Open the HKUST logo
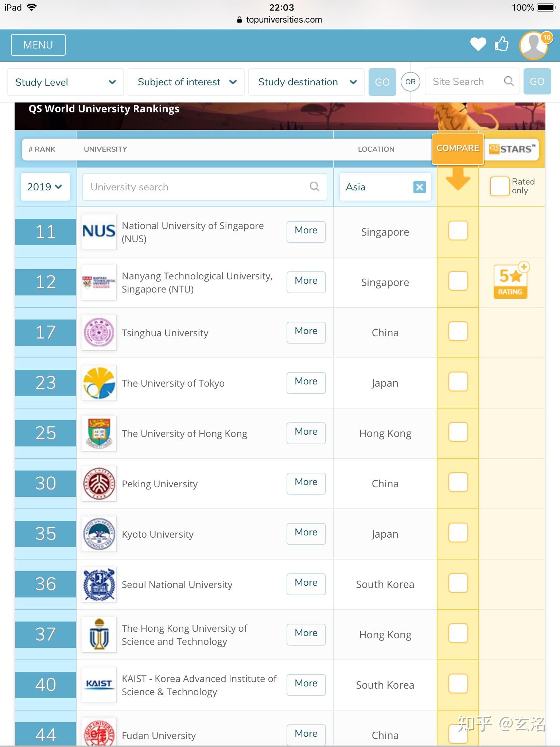The width and height of the screenshot is (560, 747). pos(99,635)
